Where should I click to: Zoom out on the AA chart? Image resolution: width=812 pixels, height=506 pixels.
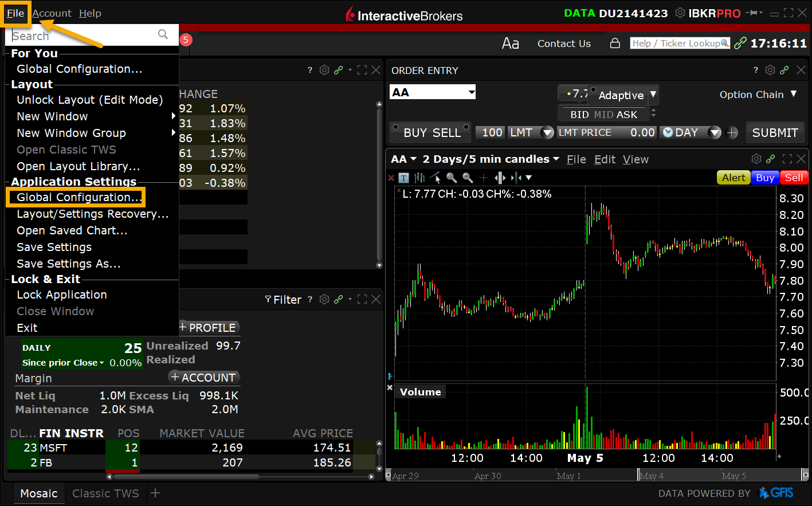pos(468,178)
